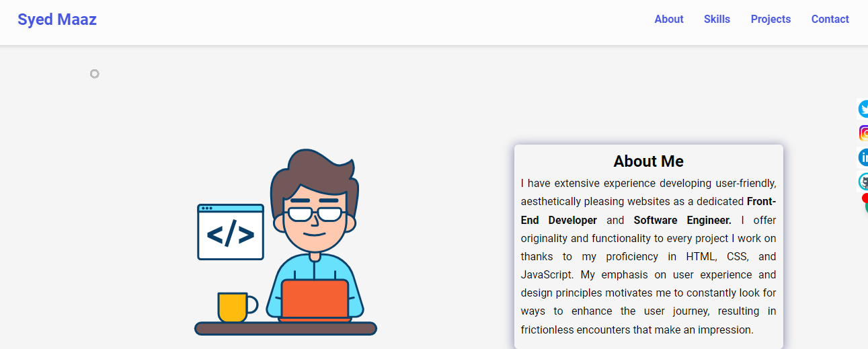Click the Syed Maaz site logo
The image size is (868, 349).
(57, 20)
